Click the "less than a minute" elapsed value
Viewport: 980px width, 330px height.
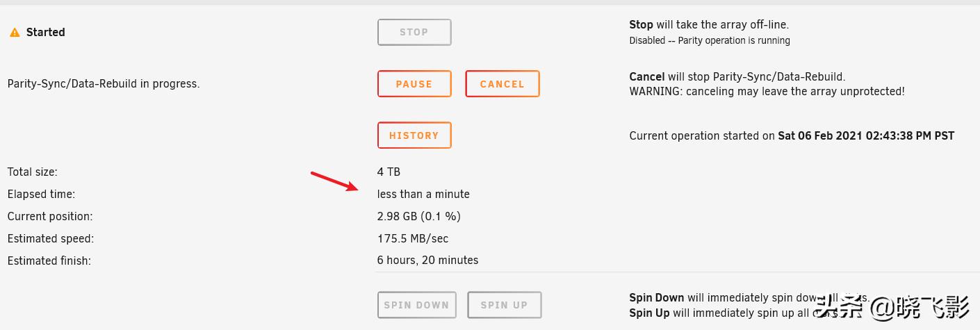pos(423,194)
